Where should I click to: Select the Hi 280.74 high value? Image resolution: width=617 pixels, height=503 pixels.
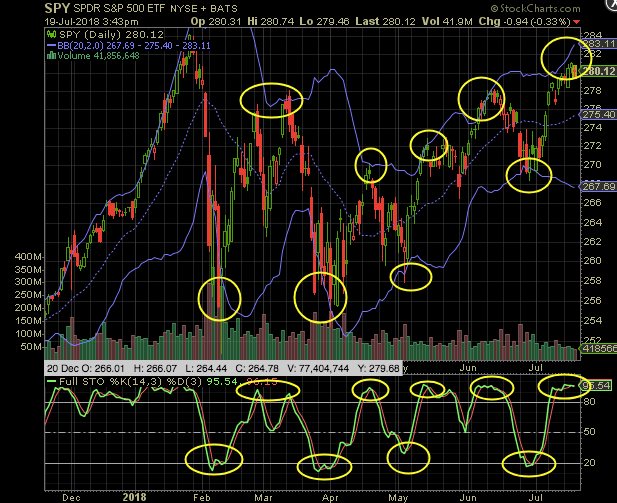coord(271,21)
